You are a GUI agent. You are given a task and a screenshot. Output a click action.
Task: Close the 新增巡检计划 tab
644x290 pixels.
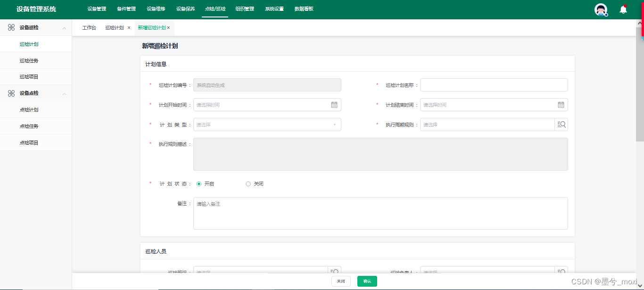click(168, 28)
